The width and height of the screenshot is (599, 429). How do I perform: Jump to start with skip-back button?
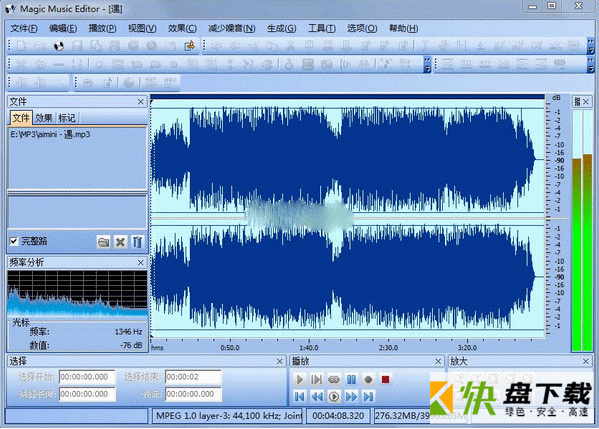[300, 397]
